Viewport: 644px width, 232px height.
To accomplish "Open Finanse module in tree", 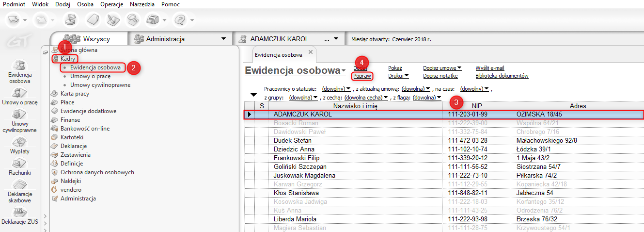I will [x=70, y=120].
